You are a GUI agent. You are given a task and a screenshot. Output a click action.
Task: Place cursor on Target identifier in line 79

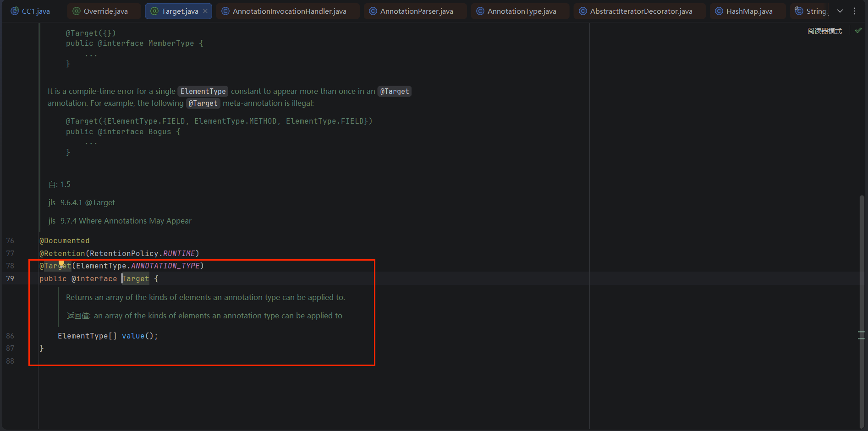click(136, 278)
